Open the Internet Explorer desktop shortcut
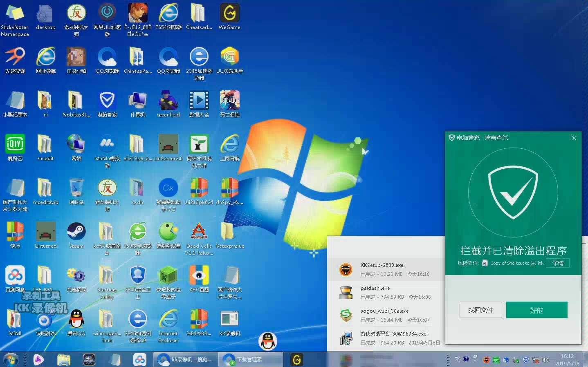This screenshot has width=588, height=367. click(x=168, y=325)
